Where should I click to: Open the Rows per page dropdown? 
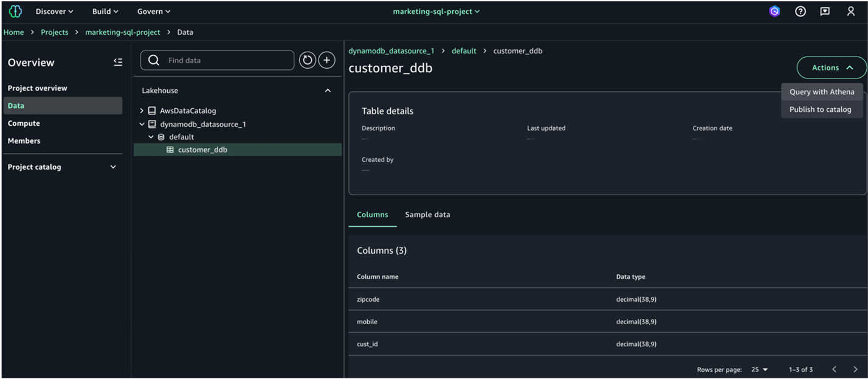(759, 369)
